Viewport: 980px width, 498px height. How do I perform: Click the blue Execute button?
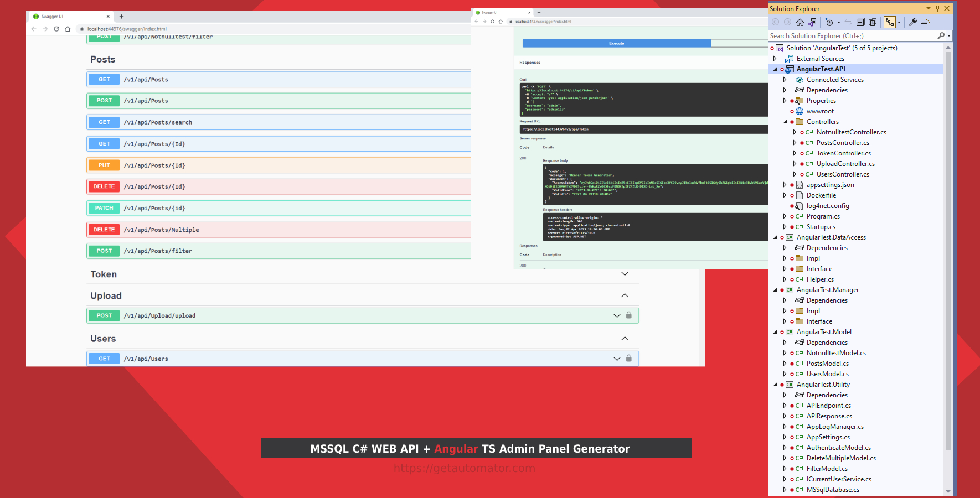[617, 43]
